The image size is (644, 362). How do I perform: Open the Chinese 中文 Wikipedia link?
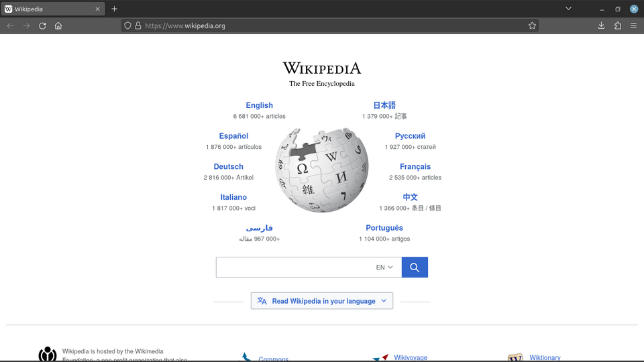pyautogui.click(x=410, y=197)
